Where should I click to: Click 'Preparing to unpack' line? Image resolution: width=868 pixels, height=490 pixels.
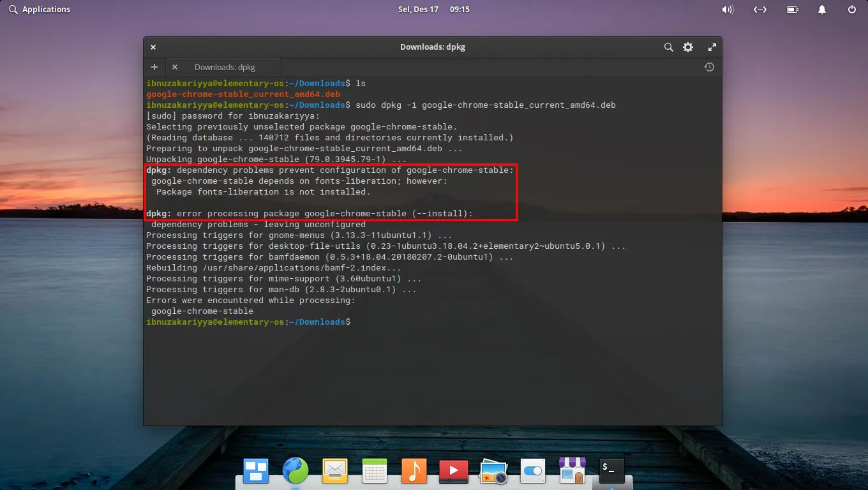[x=304, y=149]
